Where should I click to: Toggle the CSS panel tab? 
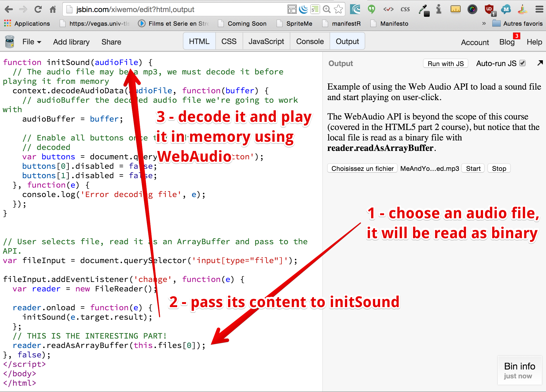click(229, 41)
